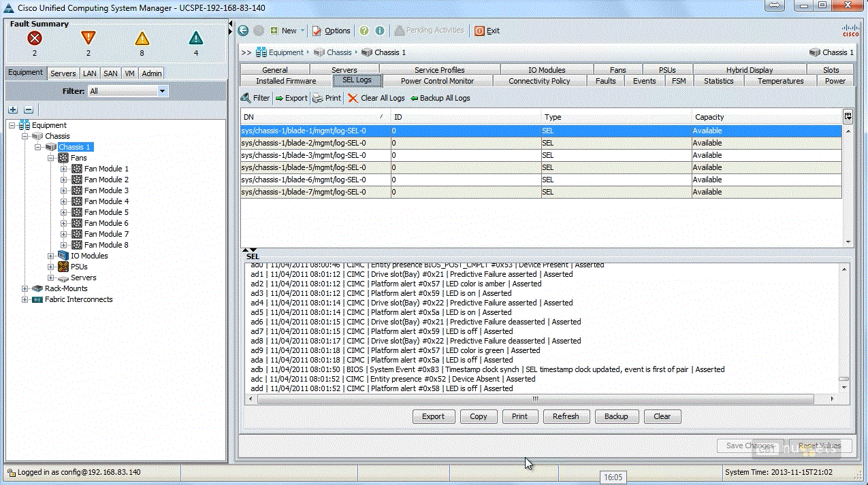The image size is (868, 485).
Task: Click Export in the SEL Logs toolbar
Action: (x=291, y=98)
